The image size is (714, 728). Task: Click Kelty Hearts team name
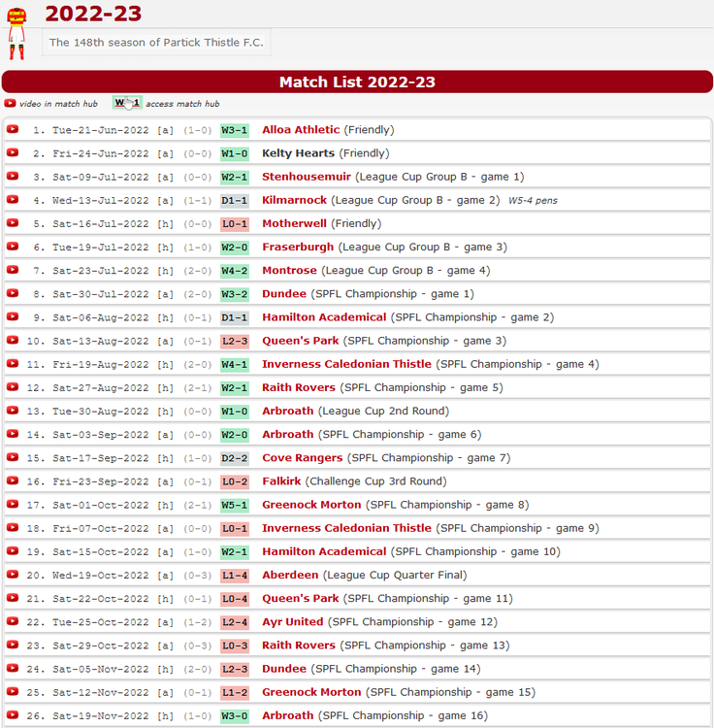[x=299, y=152]
